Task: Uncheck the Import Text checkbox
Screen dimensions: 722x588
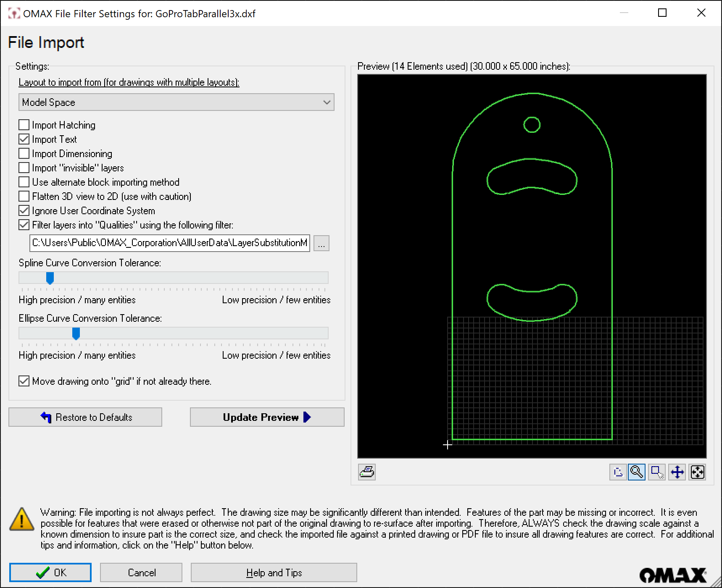Action: 24,139
